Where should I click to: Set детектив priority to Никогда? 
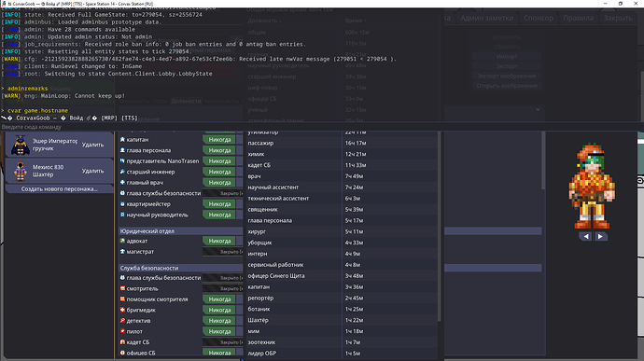tap(219, 320)
